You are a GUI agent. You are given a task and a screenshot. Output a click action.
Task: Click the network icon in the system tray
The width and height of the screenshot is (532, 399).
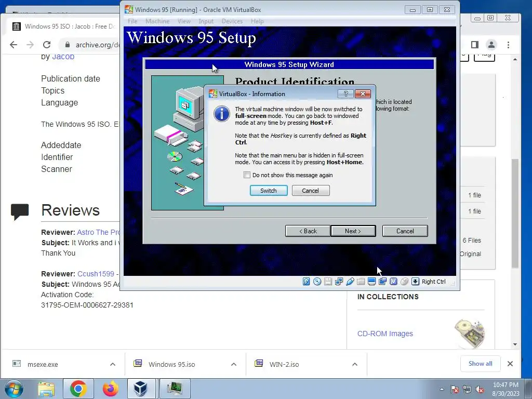point(467,389)
